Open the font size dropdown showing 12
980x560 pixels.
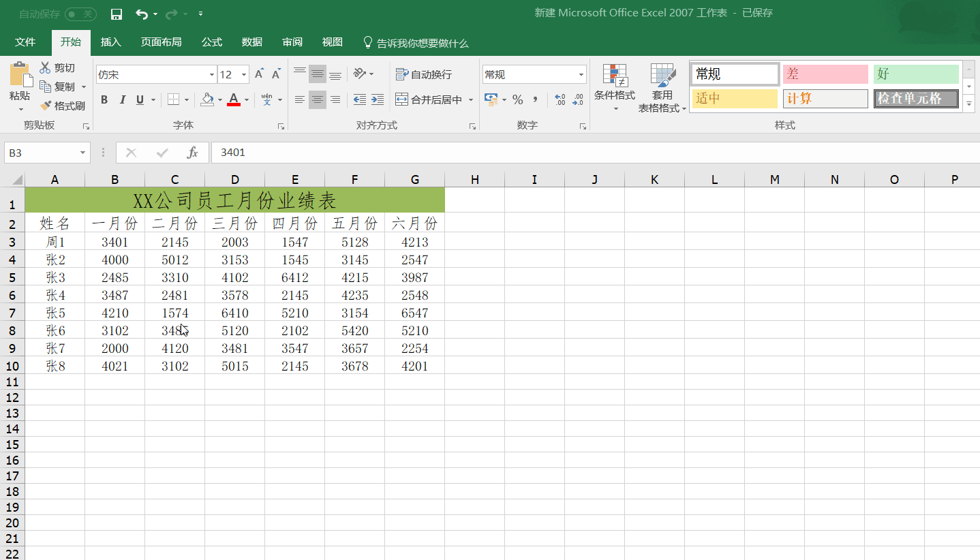tap(244, 74)
